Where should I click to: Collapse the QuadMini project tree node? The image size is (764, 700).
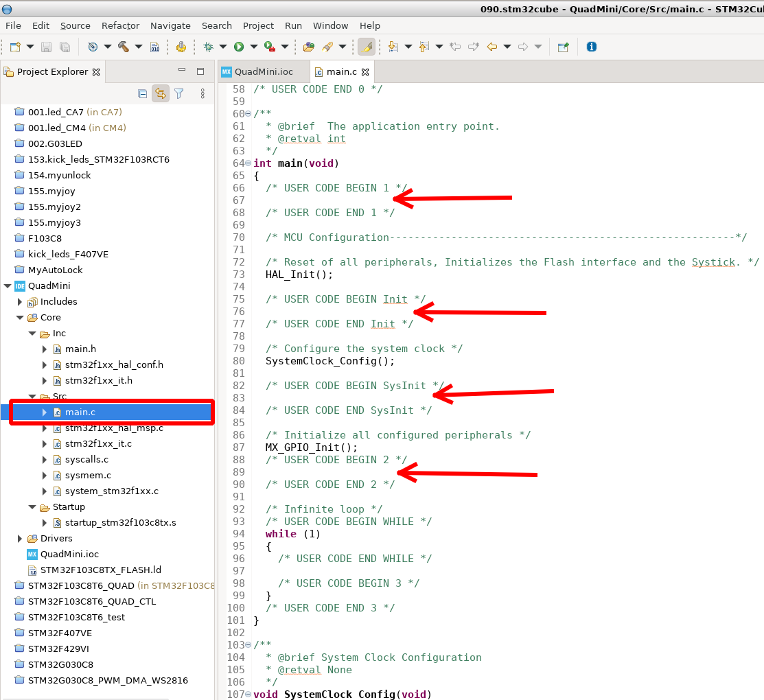tap(8, 286)
